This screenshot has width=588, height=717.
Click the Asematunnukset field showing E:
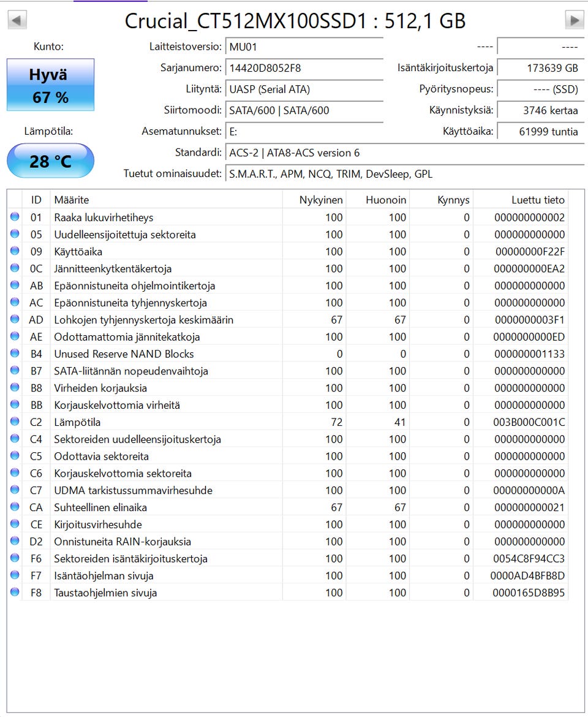tap(304, 132)
